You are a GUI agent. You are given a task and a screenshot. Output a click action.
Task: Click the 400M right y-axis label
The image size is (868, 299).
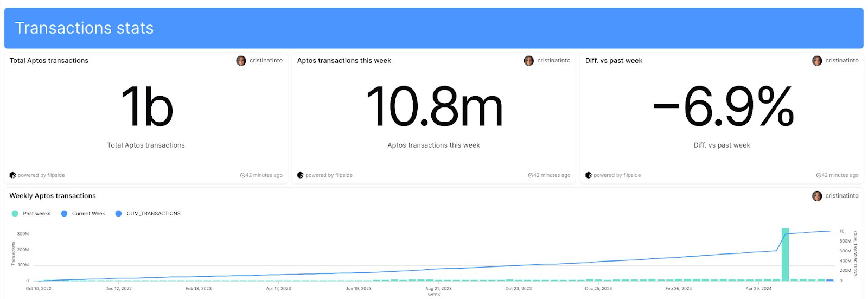tap(845, 260)
